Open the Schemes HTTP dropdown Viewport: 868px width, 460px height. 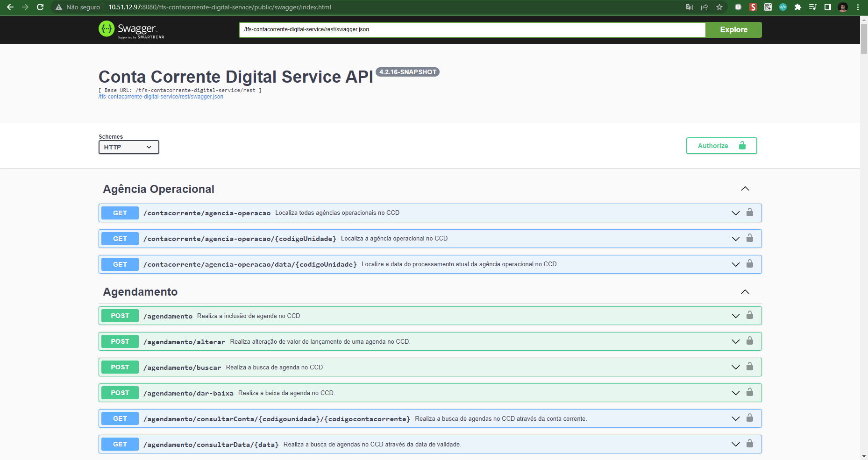coord(128,147)
